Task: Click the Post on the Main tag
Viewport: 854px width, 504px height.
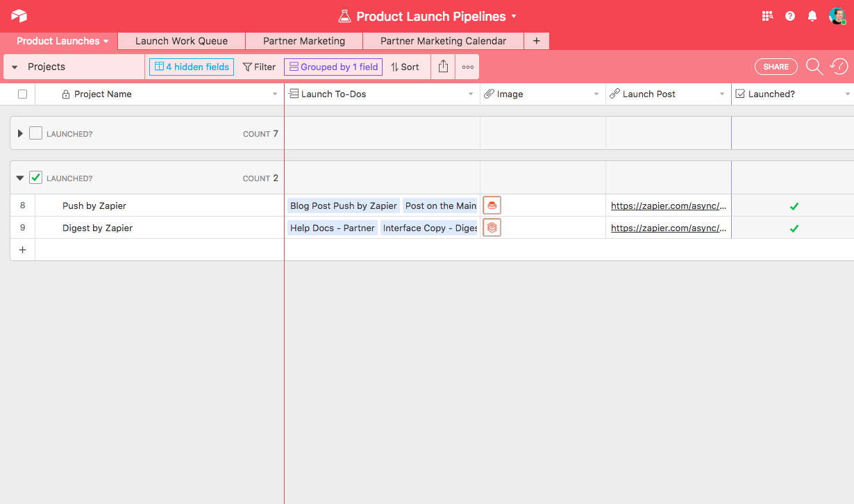Action: tap(440, 205)
